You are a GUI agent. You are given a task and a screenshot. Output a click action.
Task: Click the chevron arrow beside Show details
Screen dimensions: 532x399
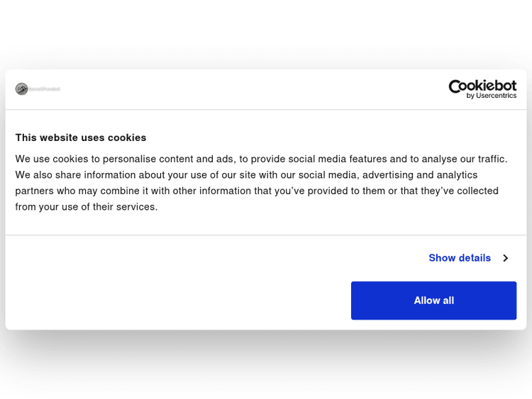pos(505,258)
